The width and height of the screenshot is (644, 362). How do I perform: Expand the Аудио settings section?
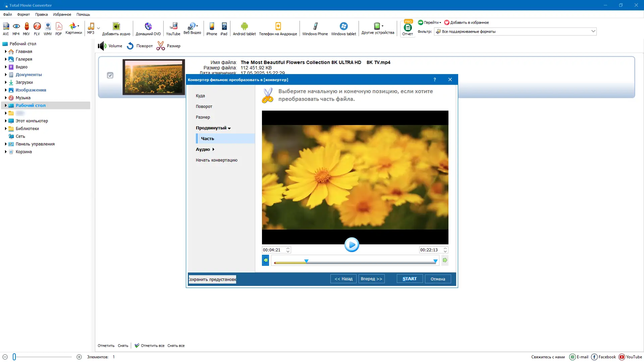(x=205, y=149)
